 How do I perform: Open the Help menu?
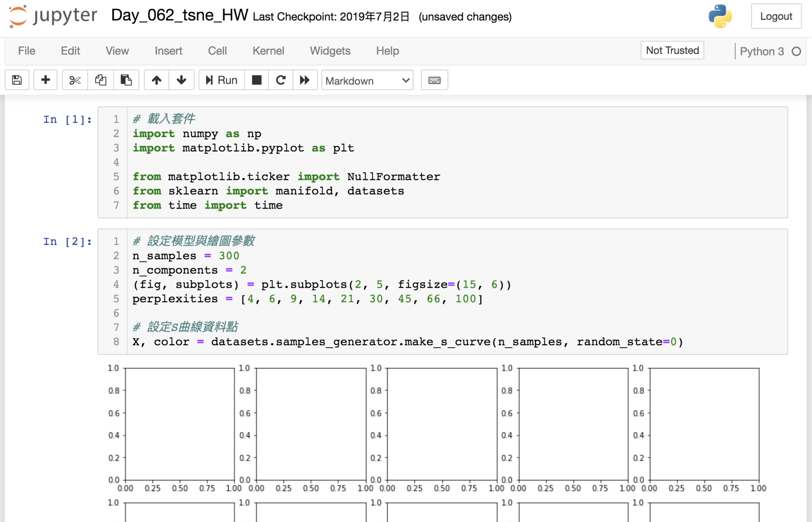coord(387,51)
